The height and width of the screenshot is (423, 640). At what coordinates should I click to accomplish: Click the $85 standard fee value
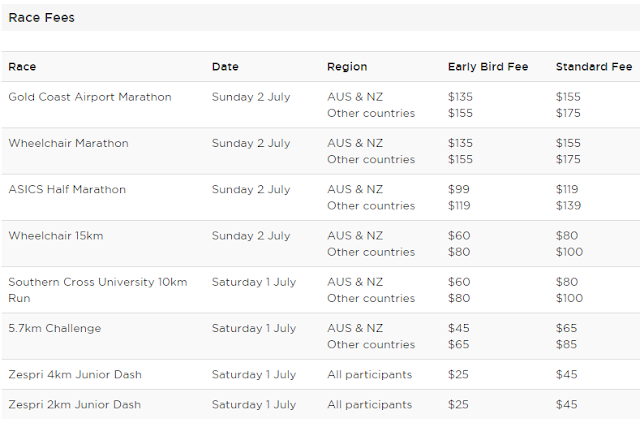click(x=566, y=344)
